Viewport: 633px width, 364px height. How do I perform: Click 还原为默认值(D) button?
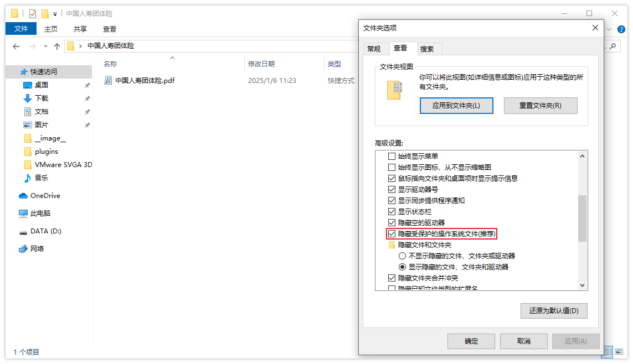[x=554, y=311]
